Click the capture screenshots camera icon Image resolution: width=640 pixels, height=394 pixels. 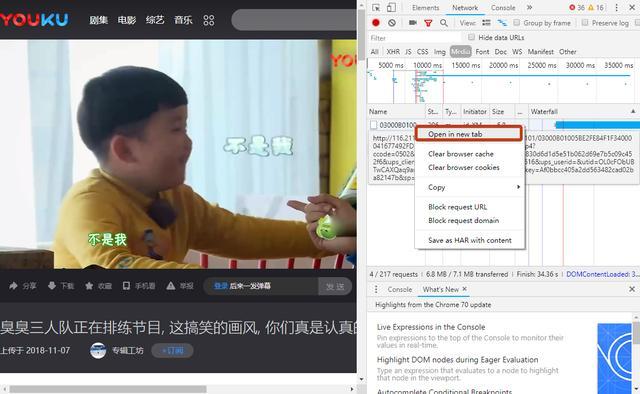point(413,23)
